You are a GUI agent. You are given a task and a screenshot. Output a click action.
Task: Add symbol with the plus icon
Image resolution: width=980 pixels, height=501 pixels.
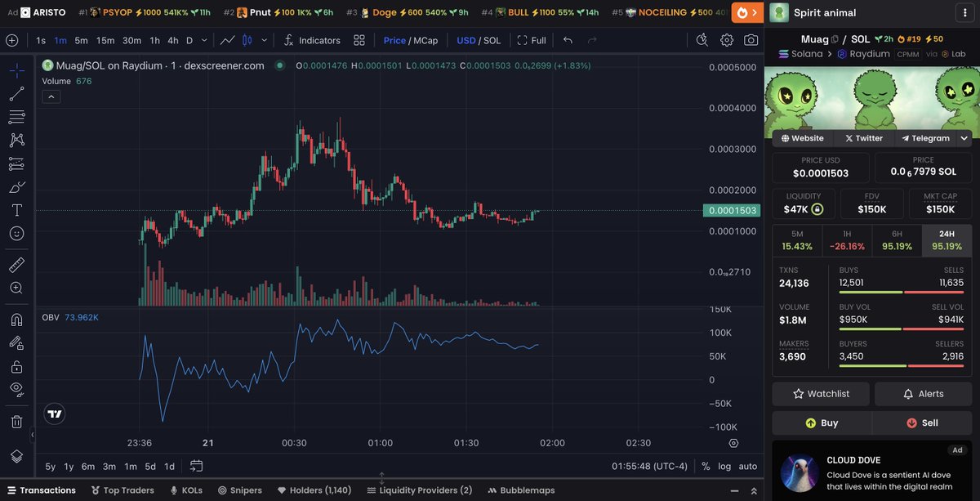pos(11,40)
